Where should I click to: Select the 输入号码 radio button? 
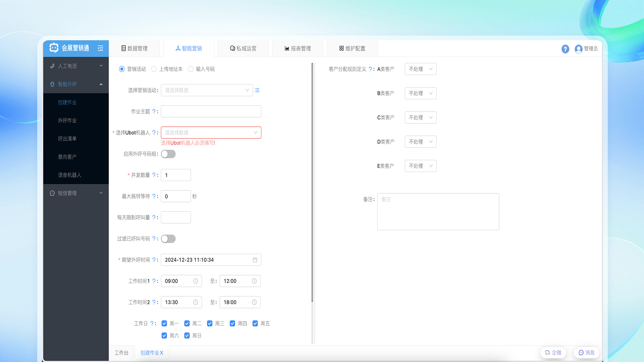coord(191,69)
